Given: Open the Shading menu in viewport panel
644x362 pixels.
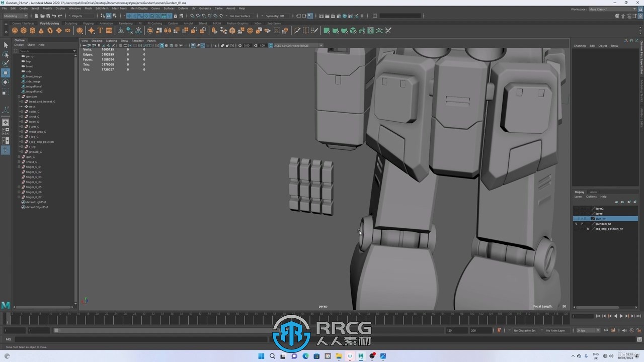Looking at the screenshot, I should click(97, 41).
